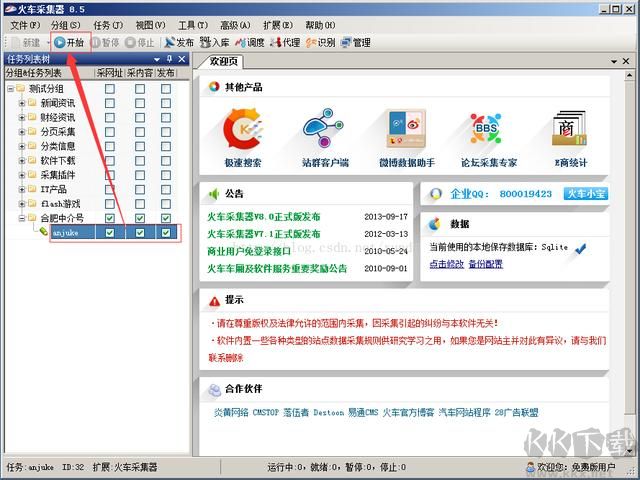Screen dimensions: 640x480
Task: Open the 分组(G) menu
Action: [66, 25]
